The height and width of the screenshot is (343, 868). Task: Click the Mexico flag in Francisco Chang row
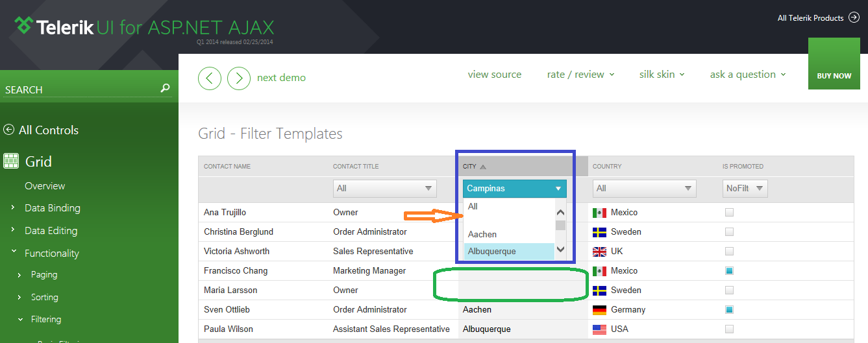tap(599, 271)
